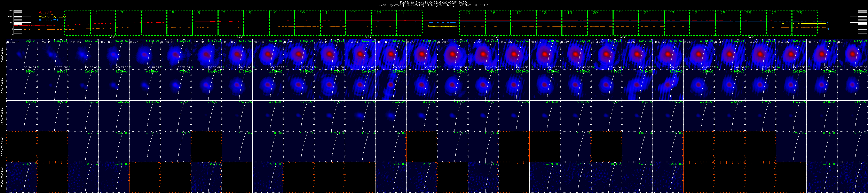This screenshot has width=868, height=193.
Task: Open 3.0-6.0 keV image starting 00:38:36
Action: [452, 54]
